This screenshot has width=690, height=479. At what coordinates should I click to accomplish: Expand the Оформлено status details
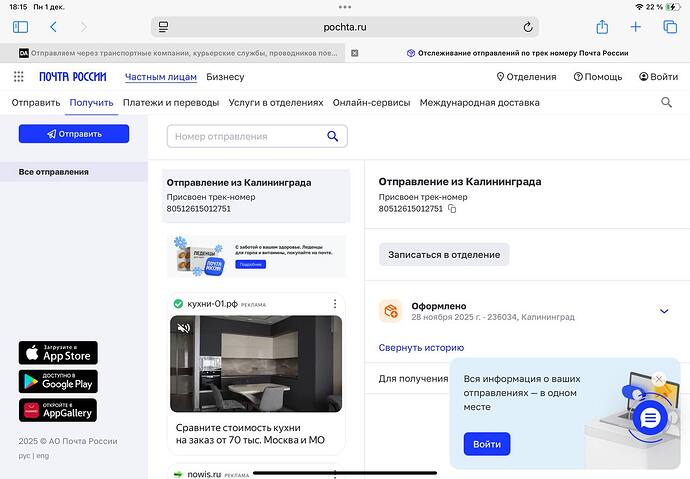coord(664,311)
